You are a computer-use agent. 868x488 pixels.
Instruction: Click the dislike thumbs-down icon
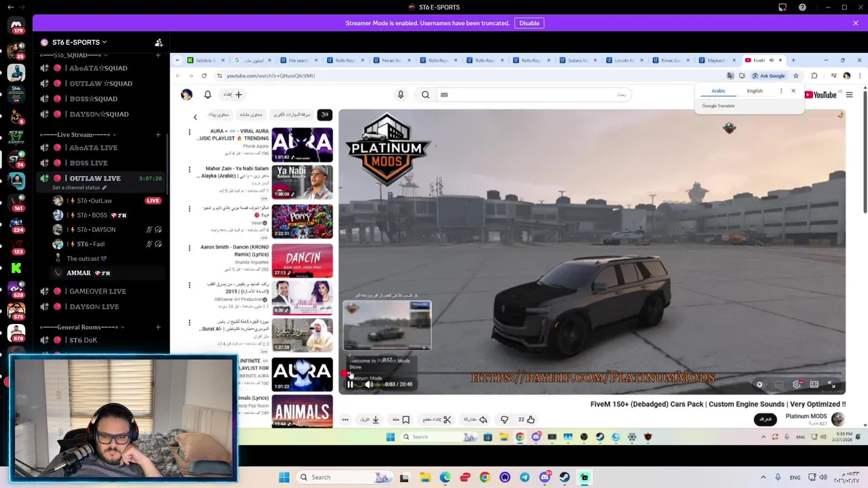pos(505,420)
